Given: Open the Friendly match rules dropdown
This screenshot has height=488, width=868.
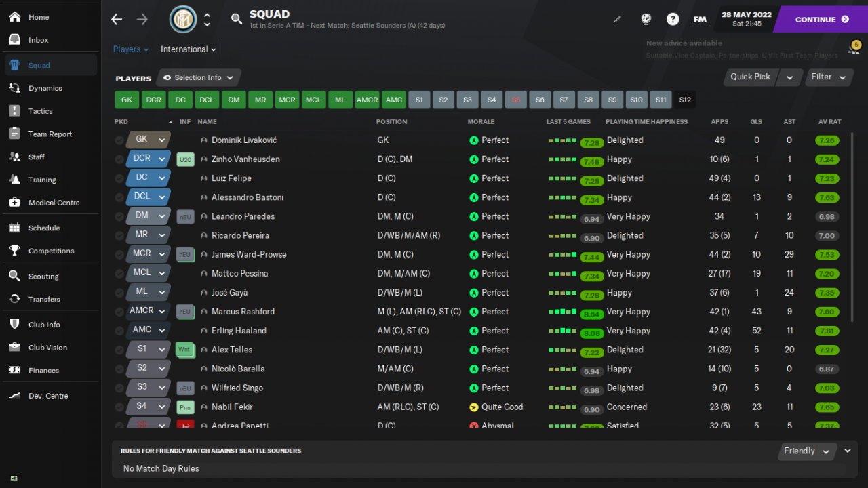Looking at the screenshot, I should click(x=807, y=451).
